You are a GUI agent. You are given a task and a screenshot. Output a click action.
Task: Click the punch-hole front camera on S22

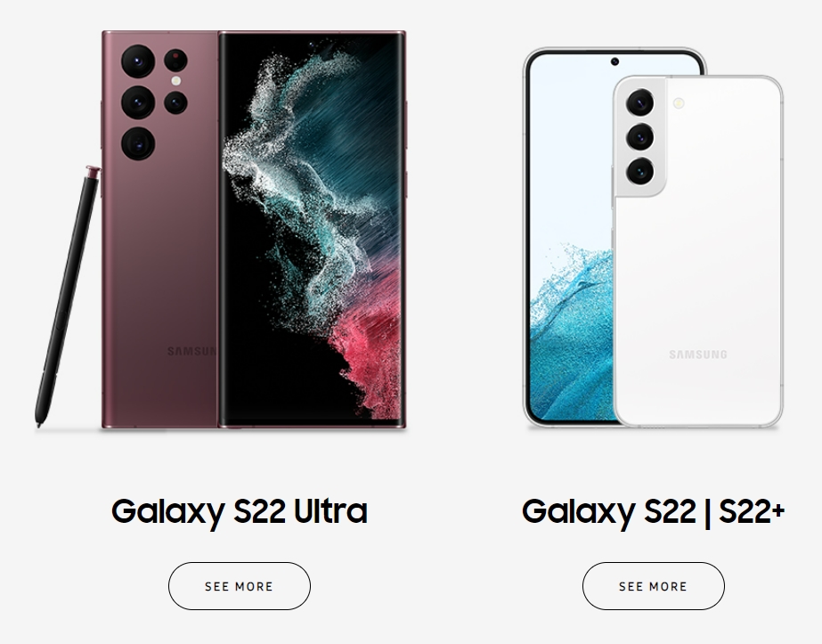pos(614,61)
